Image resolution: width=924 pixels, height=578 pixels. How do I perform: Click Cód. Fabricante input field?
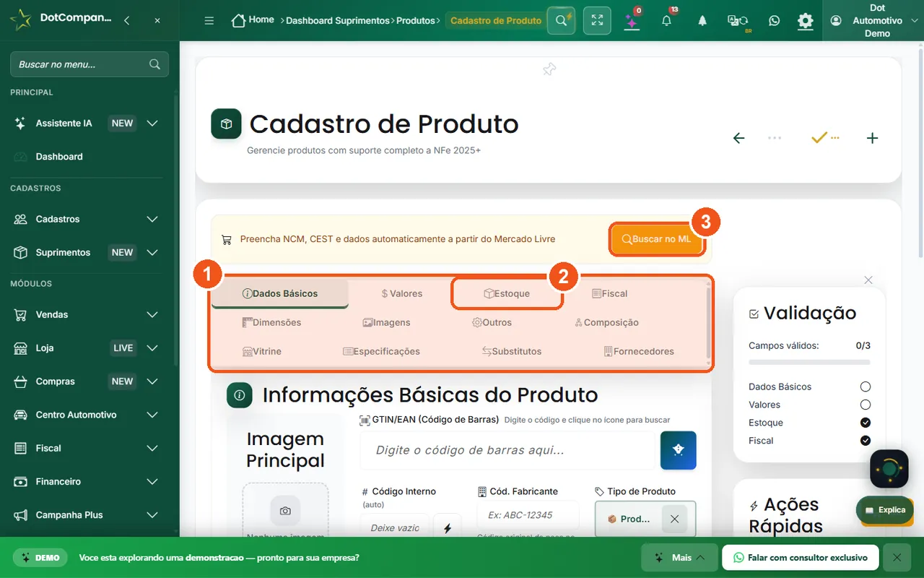[x=528, y=515]
